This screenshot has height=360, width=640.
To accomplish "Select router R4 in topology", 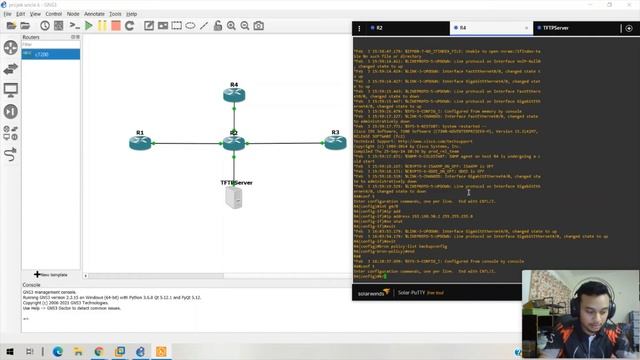I will click(234, 95).
